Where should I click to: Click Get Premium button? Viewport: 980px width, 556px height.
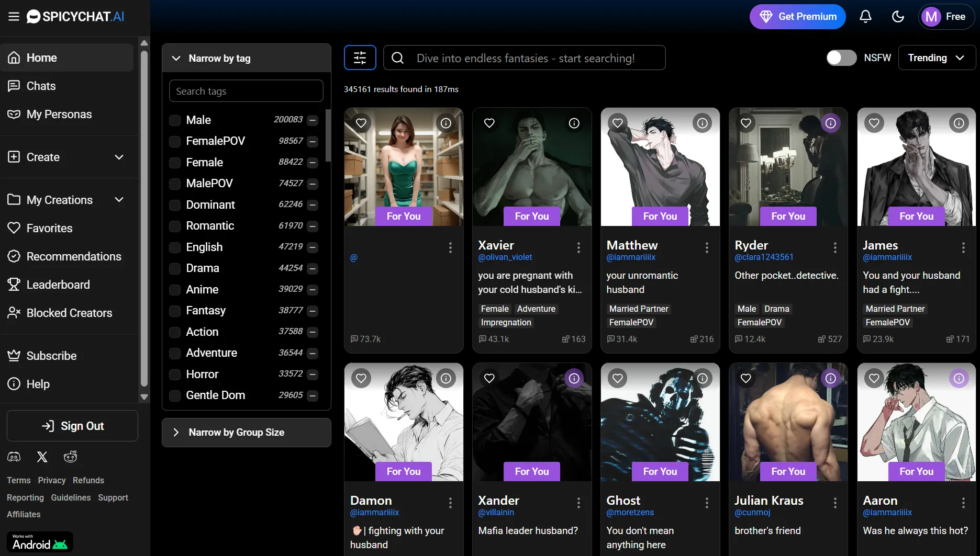coord(798,17)
